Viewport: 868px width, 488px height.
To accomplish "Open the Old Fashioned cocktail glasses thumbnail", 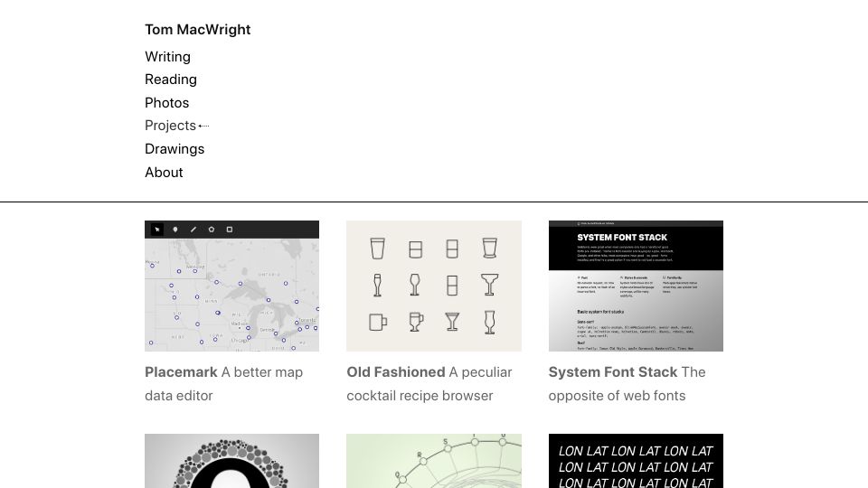I will (x=434, y=286).
